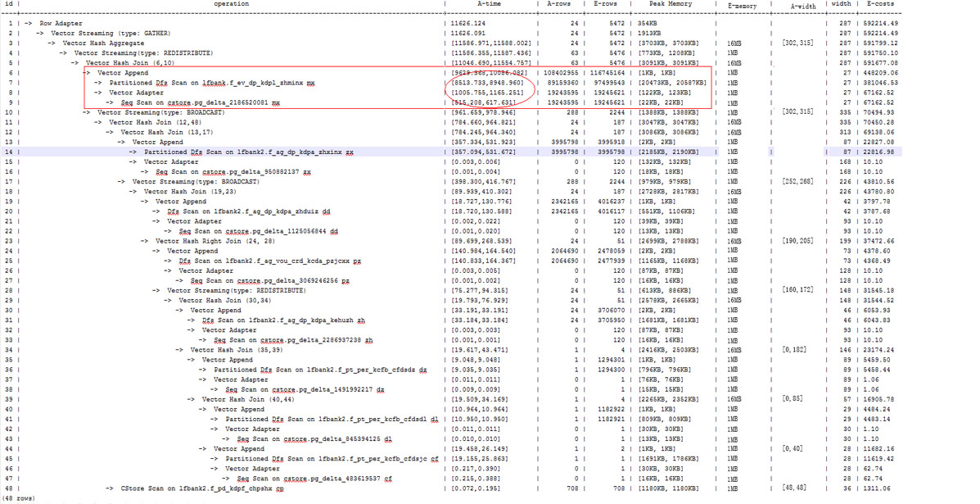
Task: Select the Vector Hash Aggregate operation
Action: [x=103, y=43]
